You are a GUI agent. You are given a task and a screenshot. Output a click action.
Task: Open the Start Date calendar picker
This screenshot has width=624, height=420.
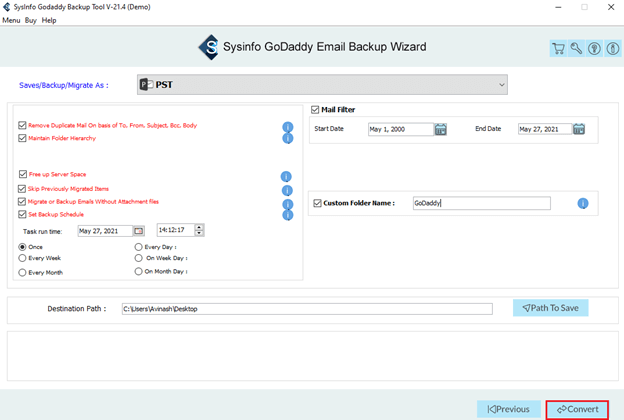(x=441, y=129)
